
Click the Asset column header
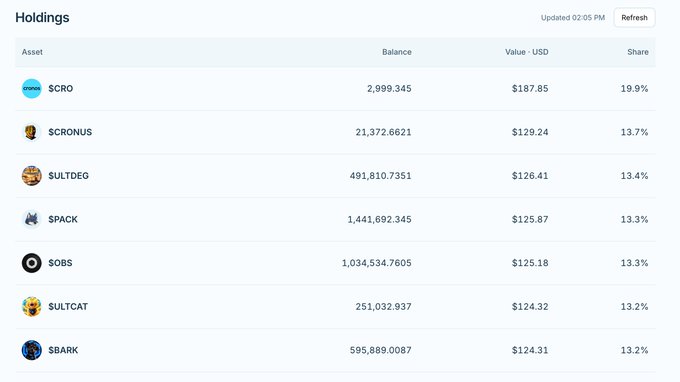tap(32, 52)
